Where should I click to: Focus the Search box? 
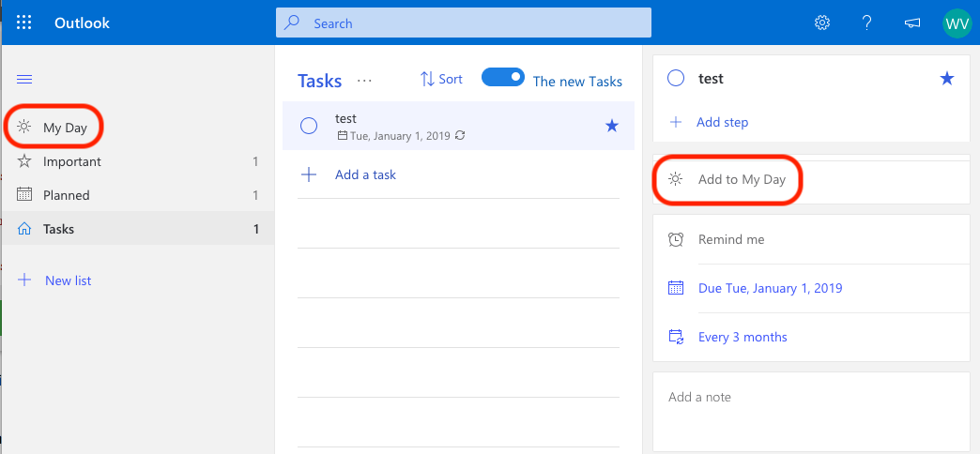pyautogui.click(x=464, y=23)
